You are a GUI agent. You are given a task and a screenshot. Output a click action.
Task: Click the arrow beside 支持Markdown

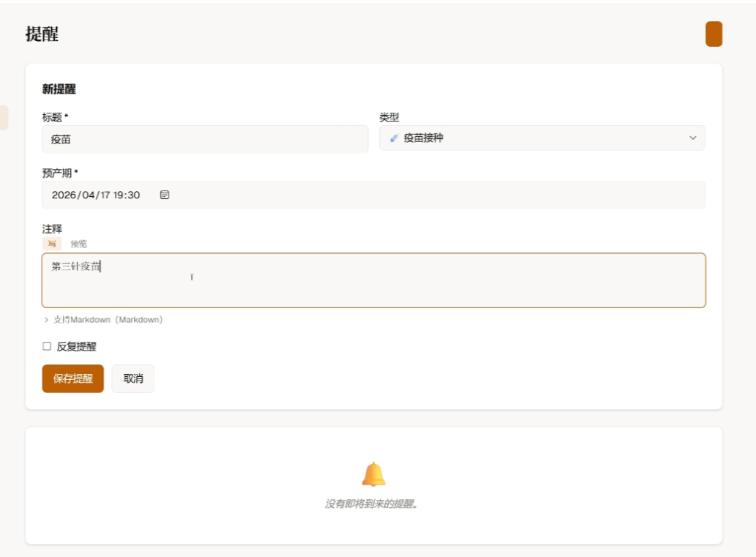(x=47, y=320)
